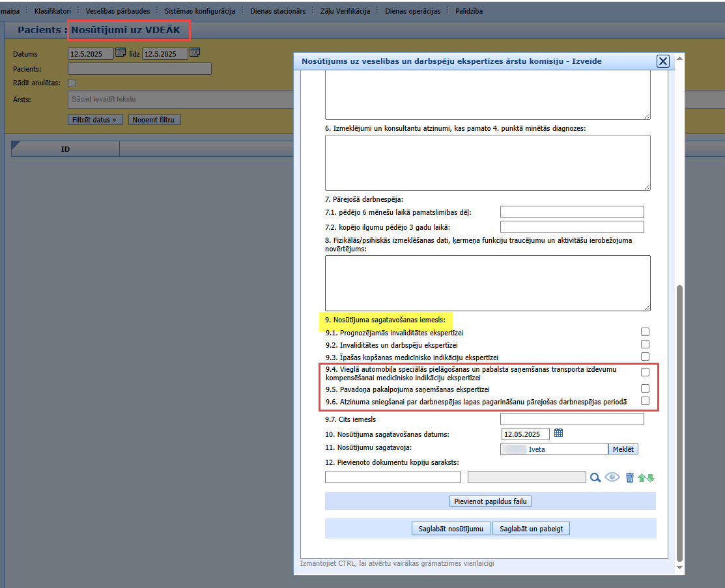Click table corner selector beside ID column

[16, 146]
